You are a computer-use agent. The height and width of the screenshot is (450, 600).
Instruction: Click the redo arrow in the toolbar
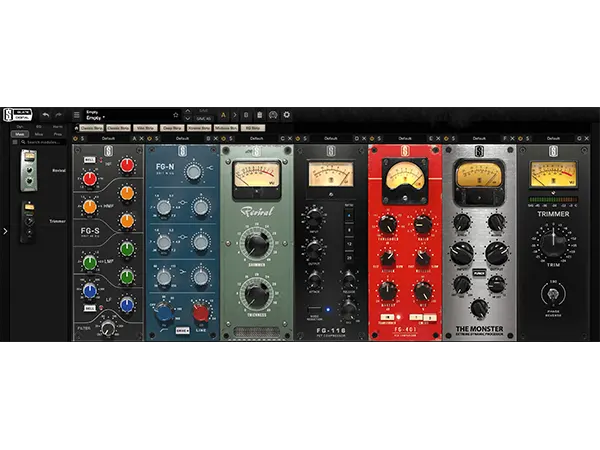coord(60,115)
